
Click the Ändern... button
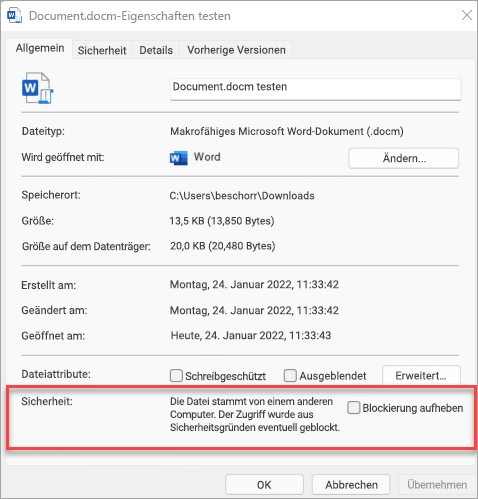(404, 158)
